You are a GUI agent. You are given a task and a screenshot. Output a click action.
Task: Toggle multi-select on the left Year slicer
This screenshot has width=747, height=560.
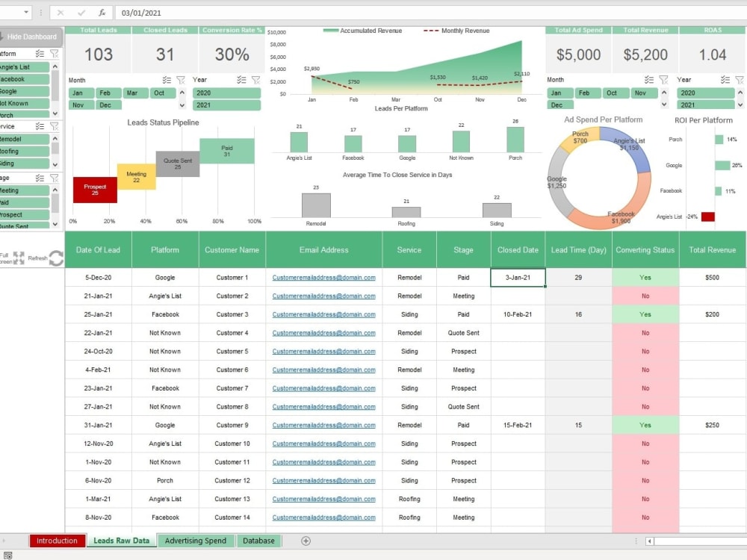(241, 80)
